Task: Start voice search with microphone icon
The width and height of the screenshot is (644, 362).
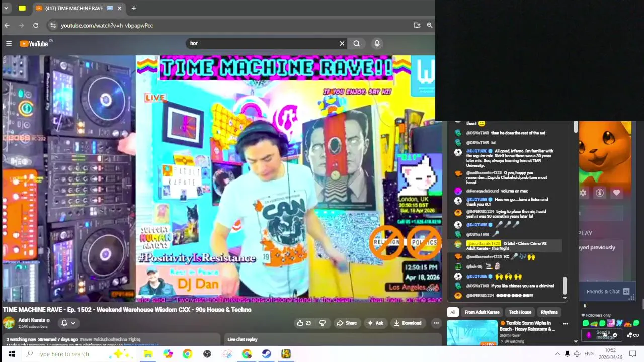Action: tap(377, 43)
